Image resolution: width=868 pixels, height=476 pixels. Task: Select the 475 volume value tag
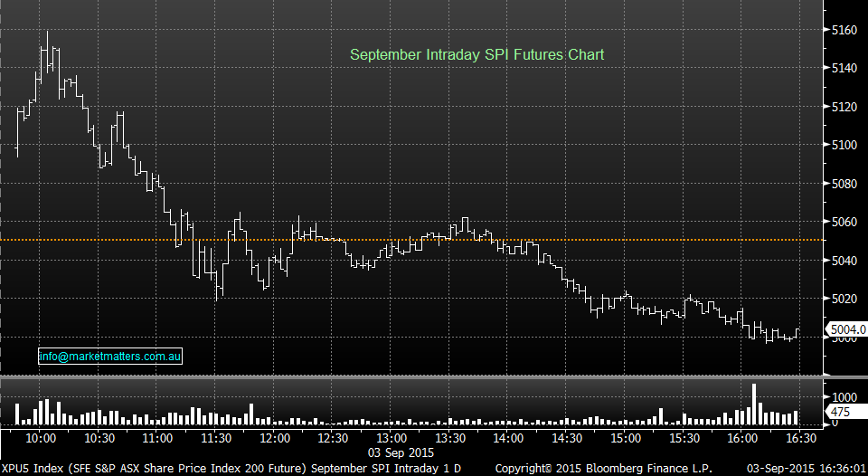[846, 412]
